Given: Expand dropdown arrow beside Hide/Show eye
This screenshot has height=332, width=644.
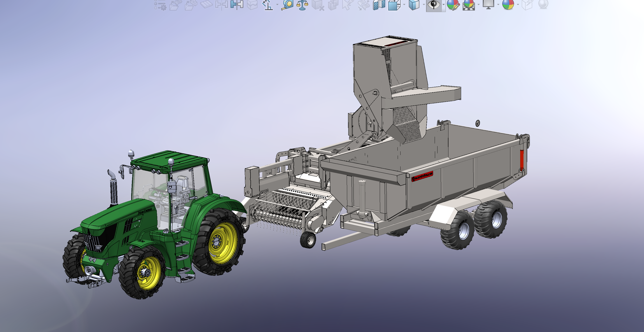Looking at the screenshot, I should [x=443, y=5].
